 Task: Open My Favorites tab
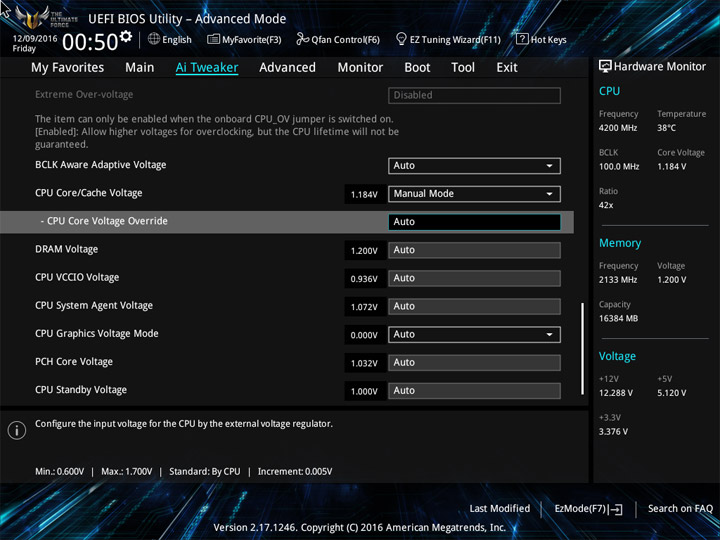point(68,68)
